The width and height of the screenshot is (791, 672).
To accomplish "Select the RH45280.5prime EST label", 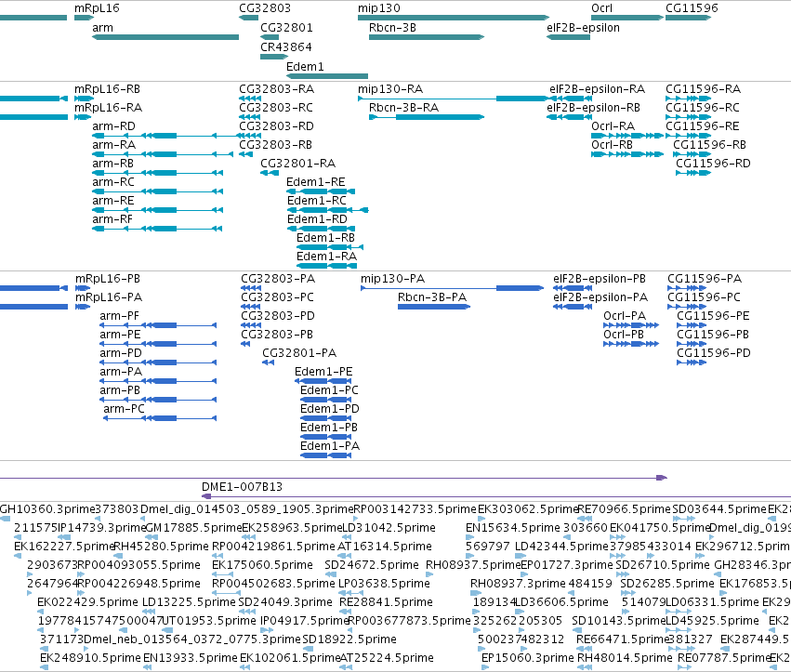I will coord(162,547).
